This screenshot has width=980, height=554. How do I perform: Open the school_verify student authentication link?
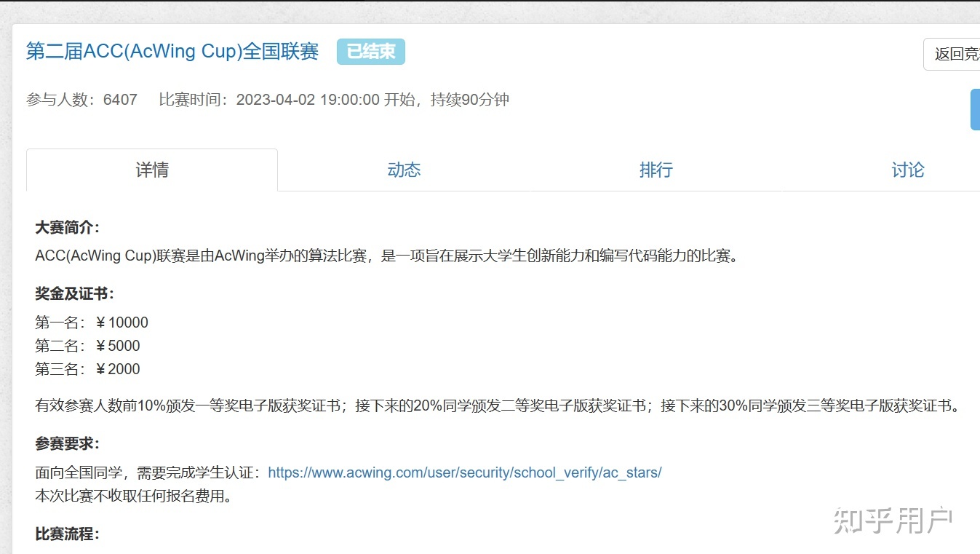(x=465, y=472)
